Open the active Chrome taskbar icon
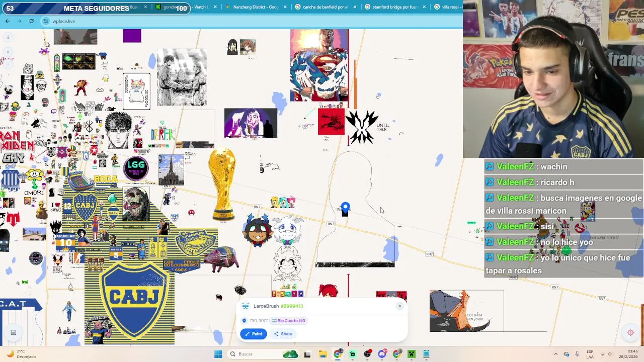This screenshot has width=644, height=362. [338, 354]
